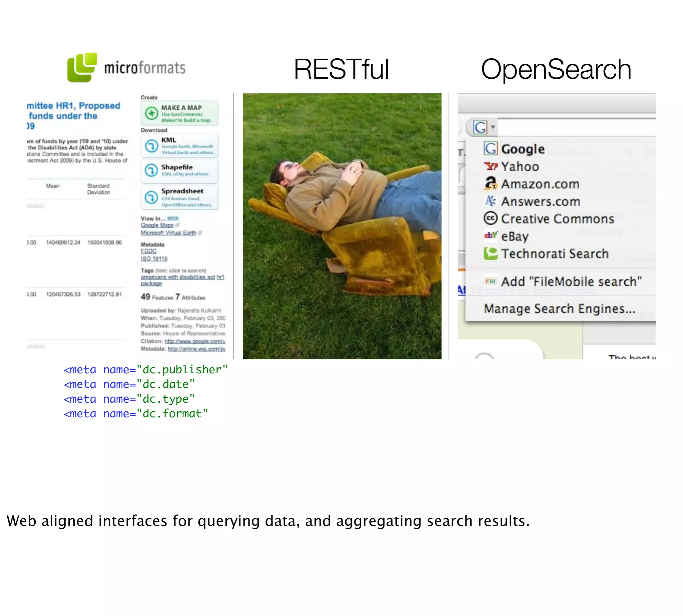This screenshot has height=616, width=683.
Task: Click the value 140469612.24
Action: coord(63,242)
